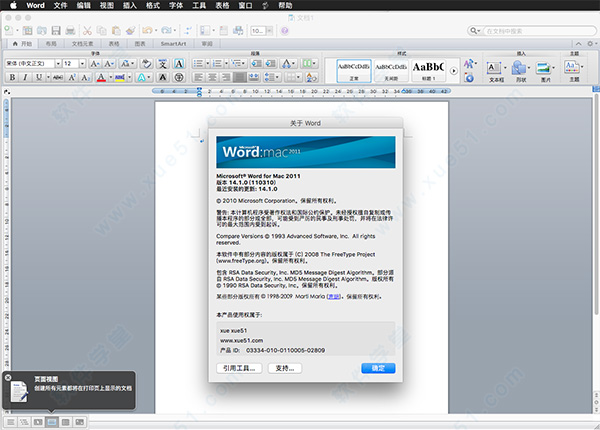Apply yellow text highlight color
The height and width of the screenshot is (430, 600).
[120, 77]
